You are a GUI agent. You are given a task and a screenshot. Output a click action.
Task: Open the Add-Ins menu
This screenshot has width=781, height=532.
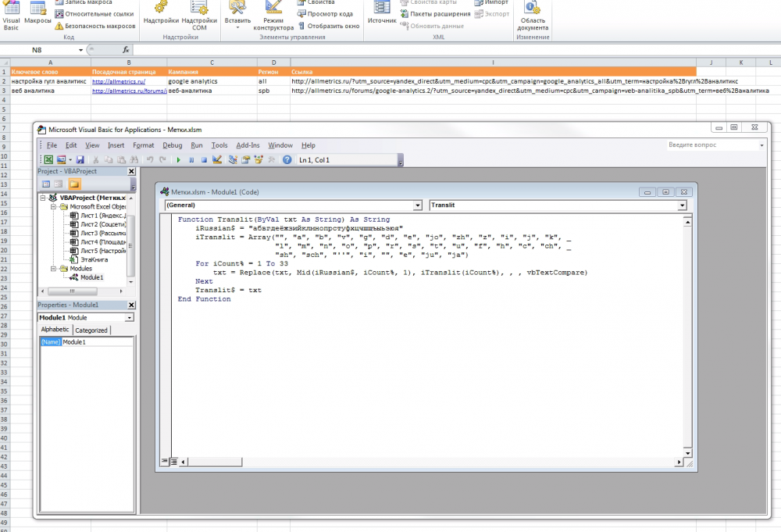(x=248, y=145)
